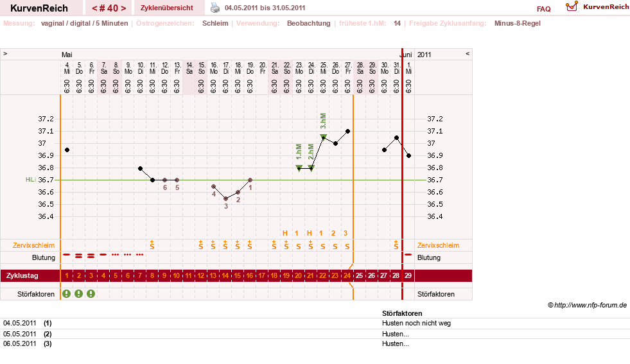Click the HLi 36.7 baseline label
Viewport: 630px width, 364px height.
click(x=39, y=180)
